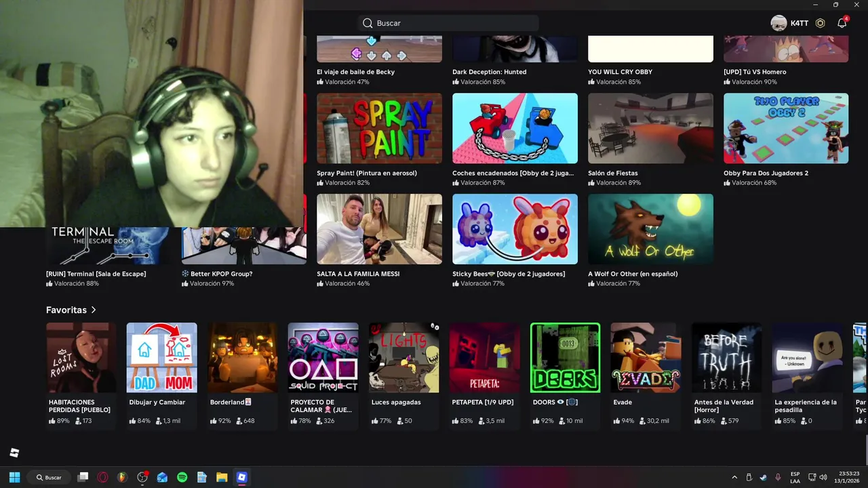Click 'Dark Deception: Hunted' title

[489, 72]
